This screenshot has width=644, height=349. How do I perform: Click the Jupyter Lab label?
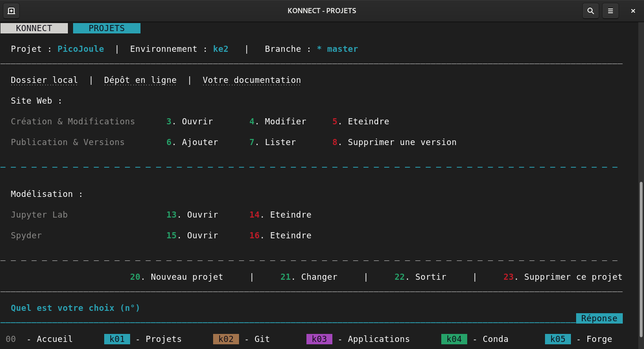(39, 215)
